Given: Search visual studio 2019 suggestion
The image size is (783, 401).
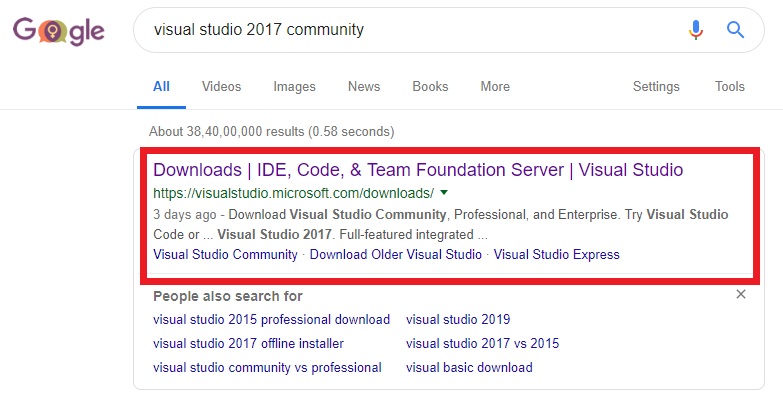Looking at the screenshot, I should pyautogui.click(x=458, y=319).
